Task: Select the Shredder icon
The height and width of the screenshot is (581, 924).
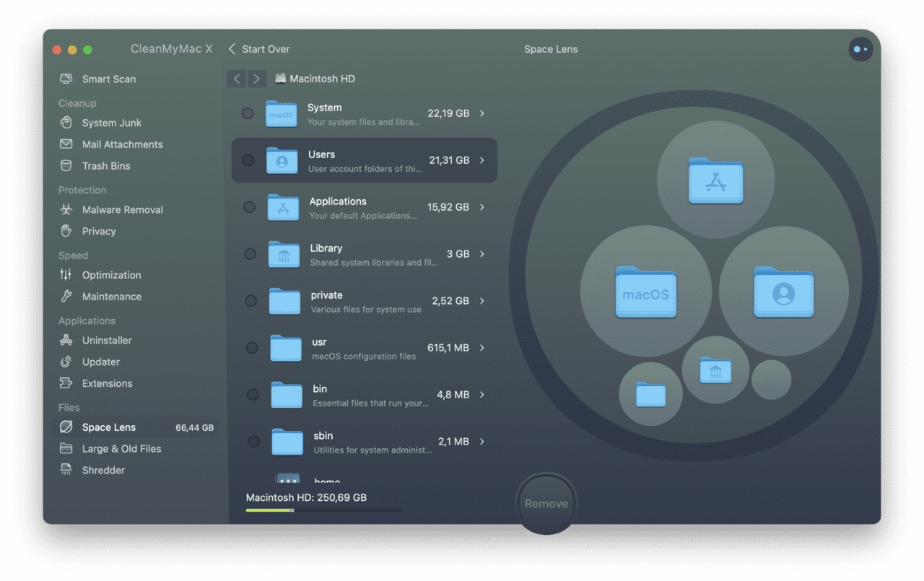Action: (x=66, y=471)
